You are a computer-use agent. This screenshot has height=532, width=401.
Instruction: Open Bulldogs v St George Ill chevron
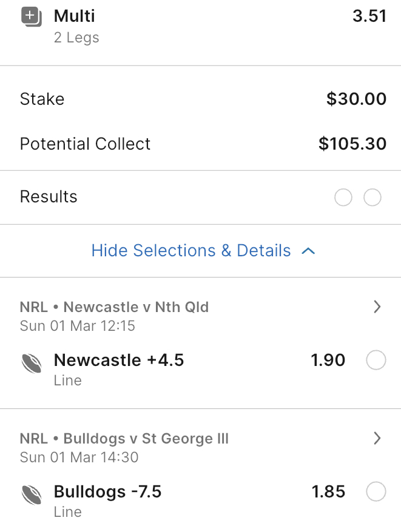pos(377,439)
